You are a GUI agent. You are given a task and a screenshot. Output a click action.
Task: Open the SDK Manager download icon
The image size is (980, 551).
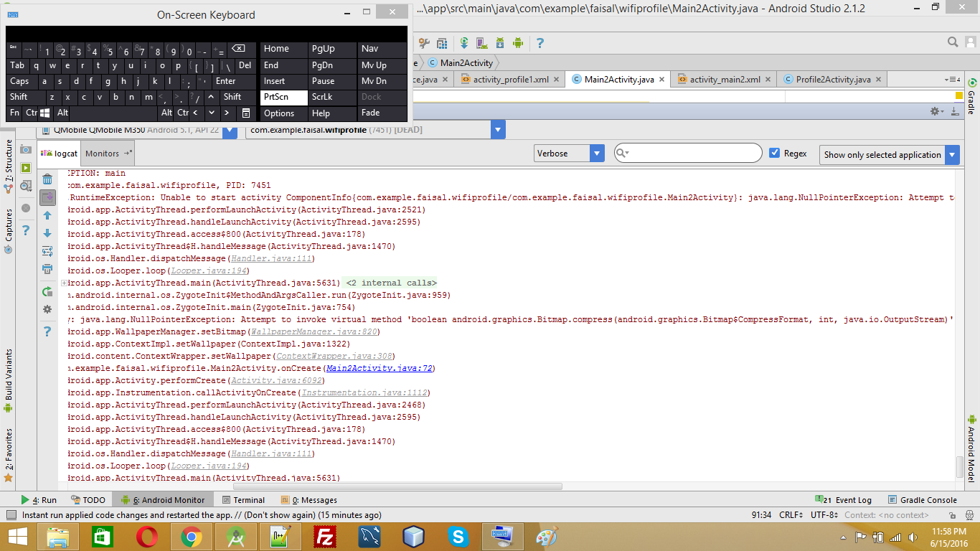click(500, 43)
